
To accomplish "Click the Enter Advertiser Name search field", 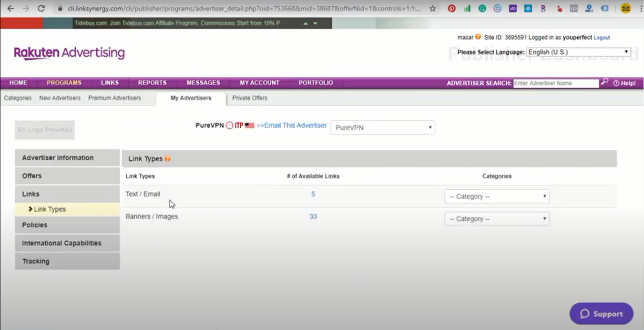I will (x=556, y=83).
